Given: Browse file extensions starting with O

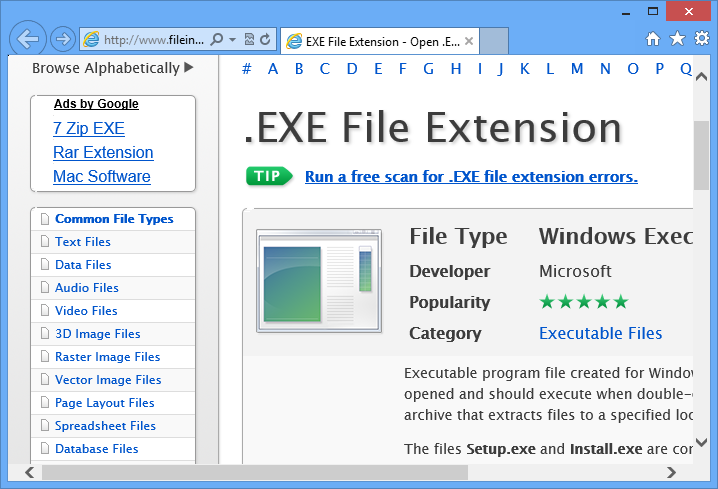Looking at the screenshot, I should tap(633, 69).
